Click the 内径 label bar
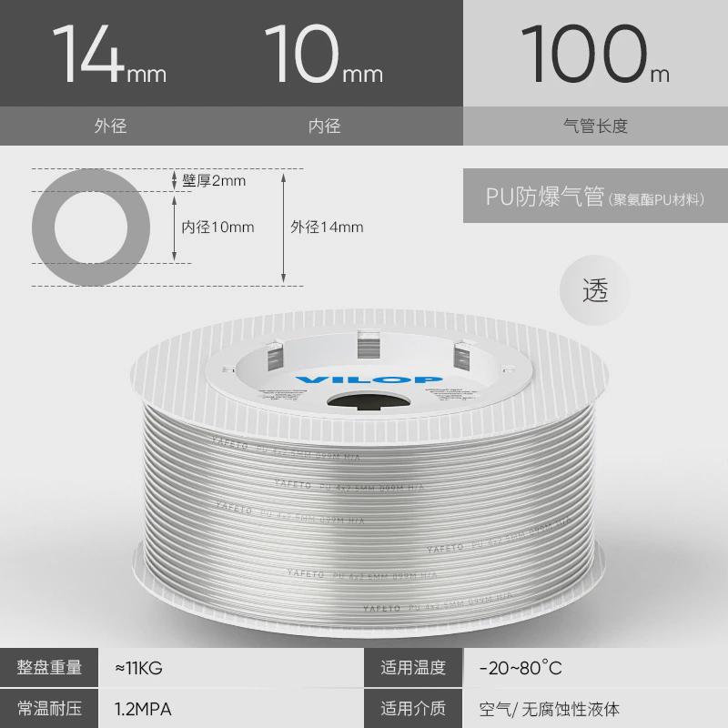728x728 pixels. pyautogui.click(x=324, y=126)
